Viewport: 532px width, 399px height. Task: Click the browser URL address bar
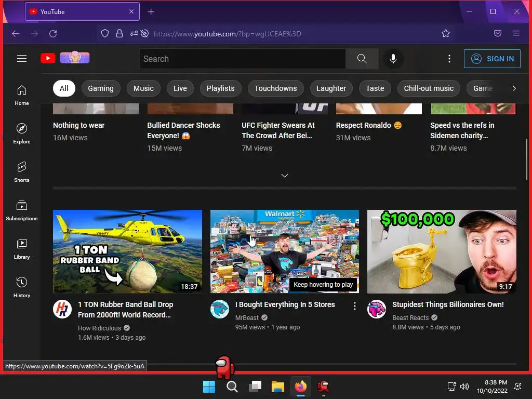click(x=295, y=34)
